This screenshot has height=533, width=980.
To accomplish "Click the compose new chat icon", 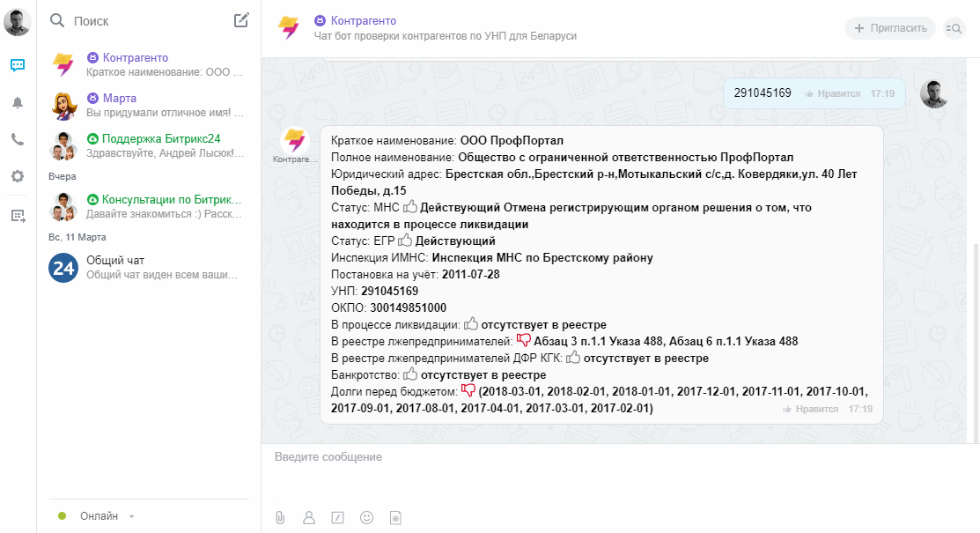I will [241, 20].
